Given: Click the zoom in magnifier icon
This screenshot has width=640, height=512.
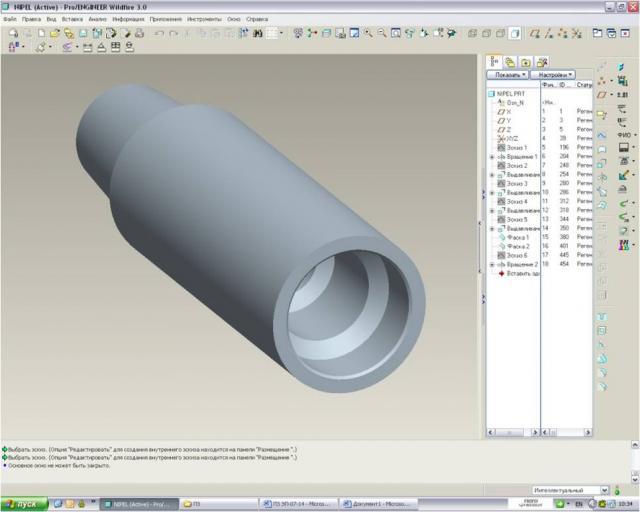Looking at the screenshot, I should pos(368,33).
